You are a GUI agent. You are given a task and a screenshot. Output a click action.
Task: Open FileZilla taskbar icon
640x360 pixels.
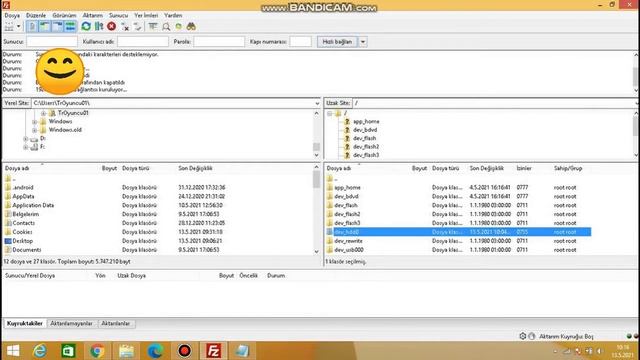click(x=213, y=351)
